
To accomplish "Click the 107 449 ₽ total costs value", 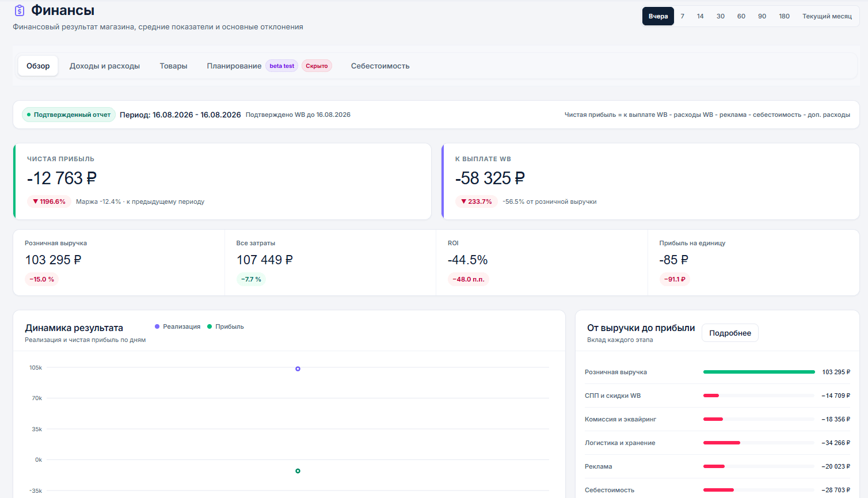I will [265, 260].
